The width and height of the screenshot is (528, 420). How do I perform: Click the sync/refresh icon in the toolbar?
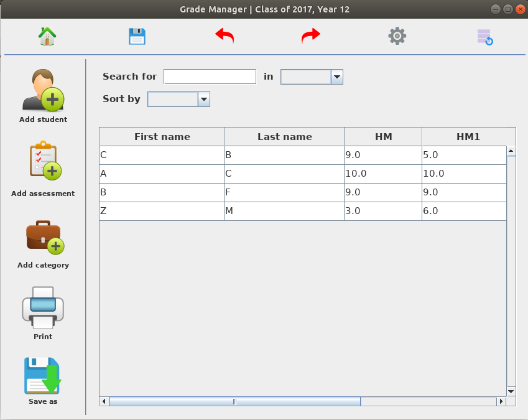[484, 36]
